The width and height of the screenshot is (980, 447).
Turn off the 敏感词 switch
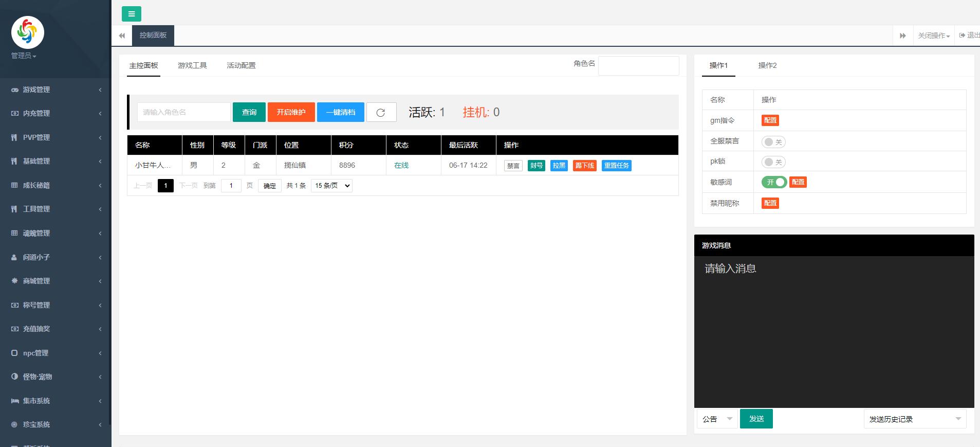[x=774, y=182]
